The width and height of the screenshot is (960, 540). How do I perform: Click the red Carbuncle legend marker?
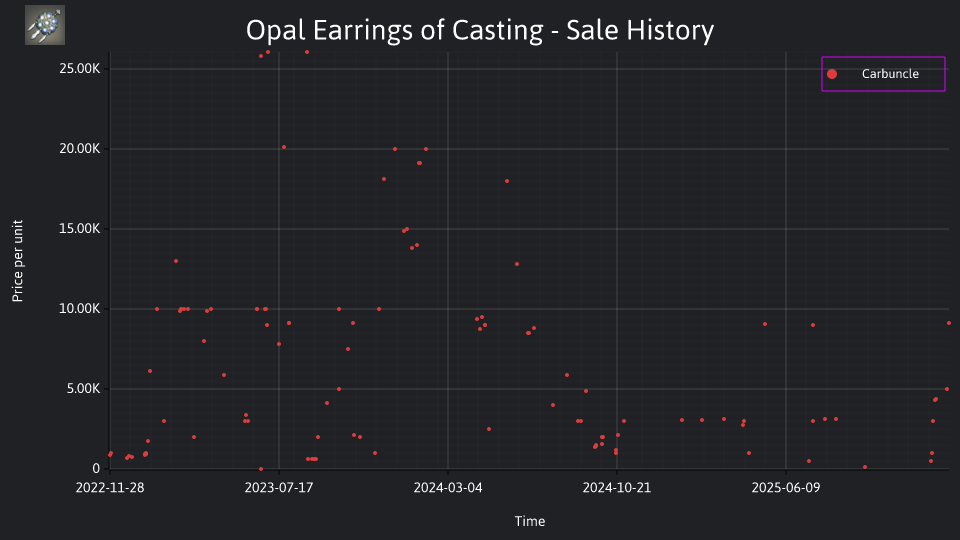tap(831, 74)
